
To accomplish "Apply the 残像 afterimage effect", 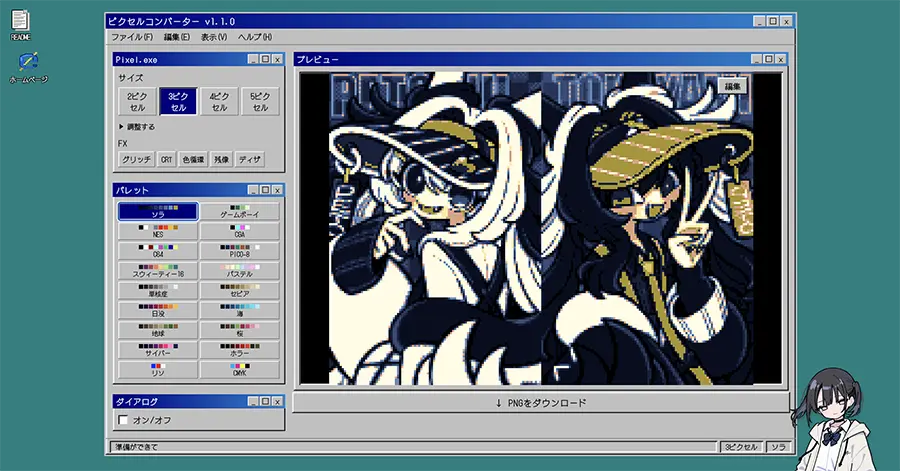I will click(221, 159).
